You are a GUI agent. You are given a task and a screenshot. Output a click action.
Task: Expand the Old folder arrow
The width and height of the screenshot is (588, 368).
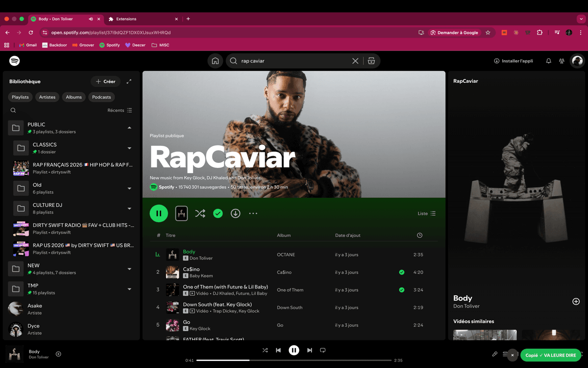coord(129,188)
